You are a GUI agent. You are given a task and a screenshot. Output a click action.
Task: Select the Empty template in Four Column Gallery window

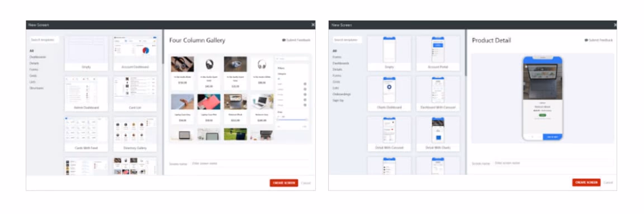click(86, 54)
